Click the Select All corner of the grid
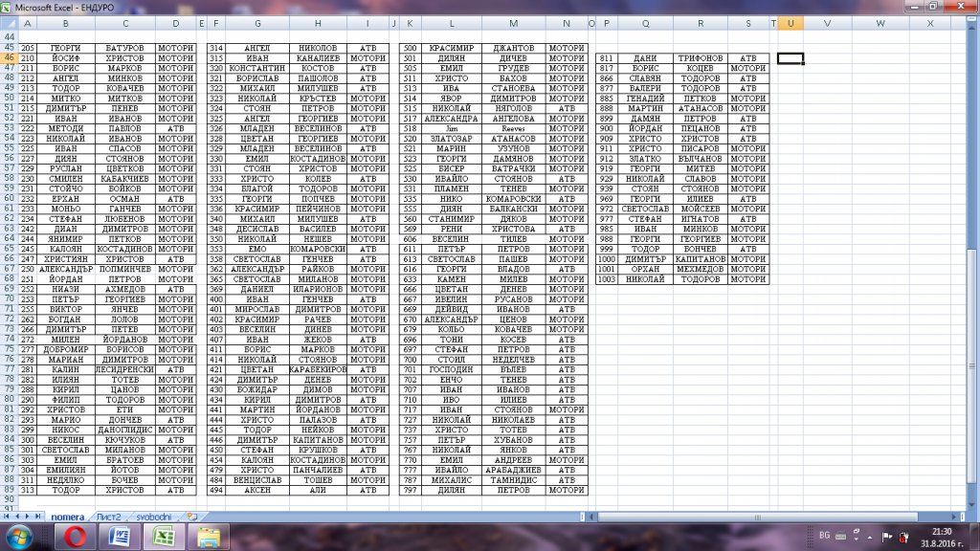The height and width of the screenshot is (551, 980). pos(9,23)
